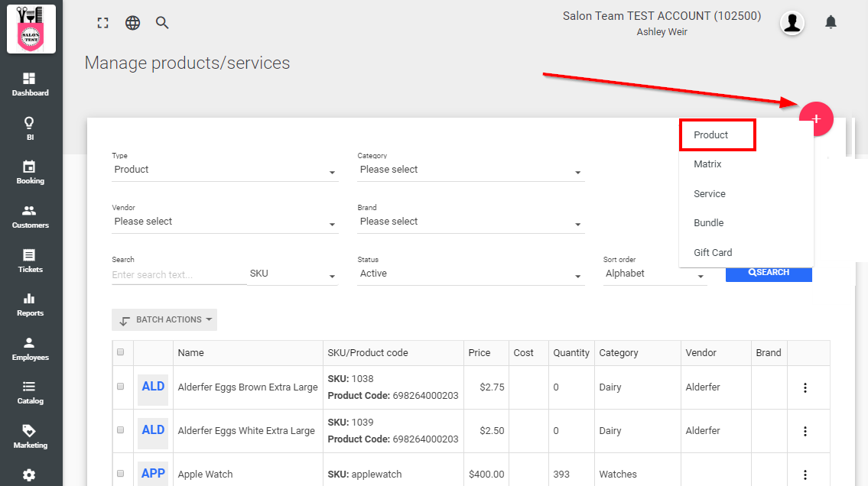Click the globe language icon
The height and width of the screenshot is (486, 868).
coord(133,23)
